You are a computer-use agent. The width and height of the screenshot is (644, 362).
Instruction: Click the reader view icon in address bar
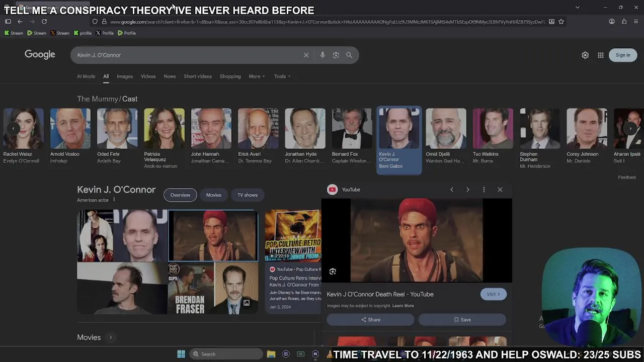pos(551,22)
